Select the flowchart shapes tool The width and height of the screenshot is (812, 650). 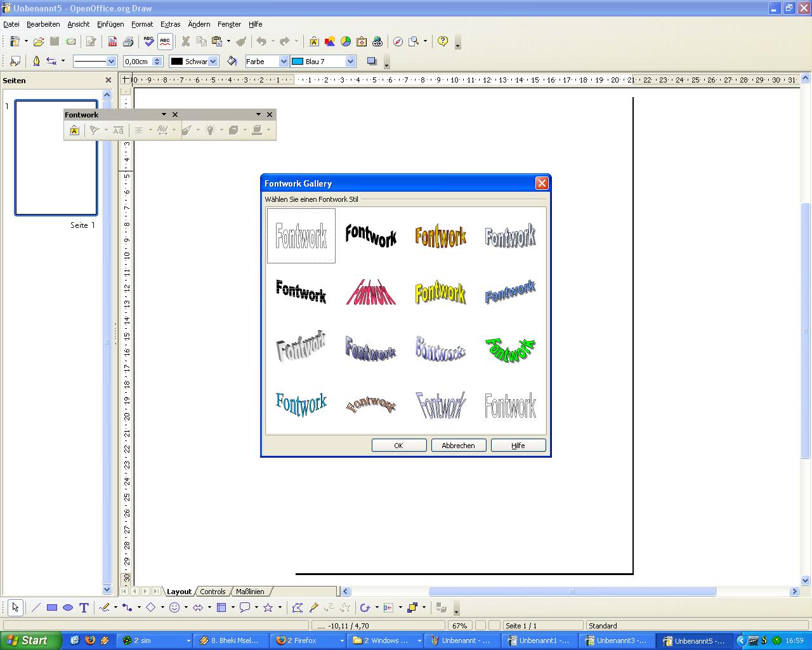tap(221, 607)
